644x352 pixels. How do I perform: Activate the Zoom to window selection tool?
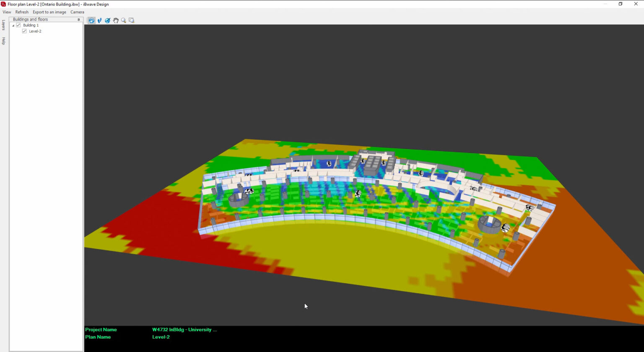[x=132, y=20]
